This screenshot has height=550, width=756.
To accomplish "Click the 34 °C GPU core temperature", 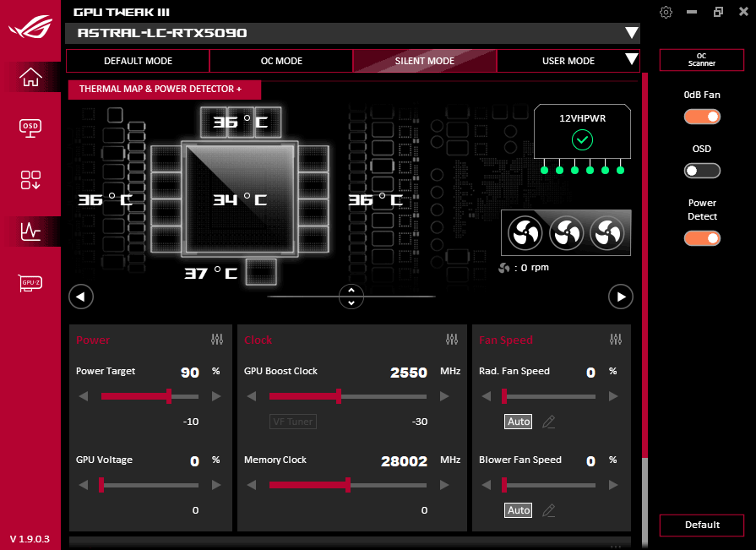I will 240,199.
